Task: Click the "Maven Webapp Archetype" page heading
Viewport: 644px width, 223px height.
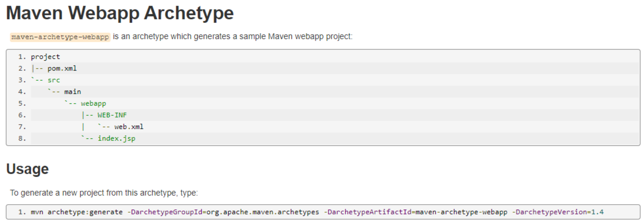Action: click(x=120, y=13)
